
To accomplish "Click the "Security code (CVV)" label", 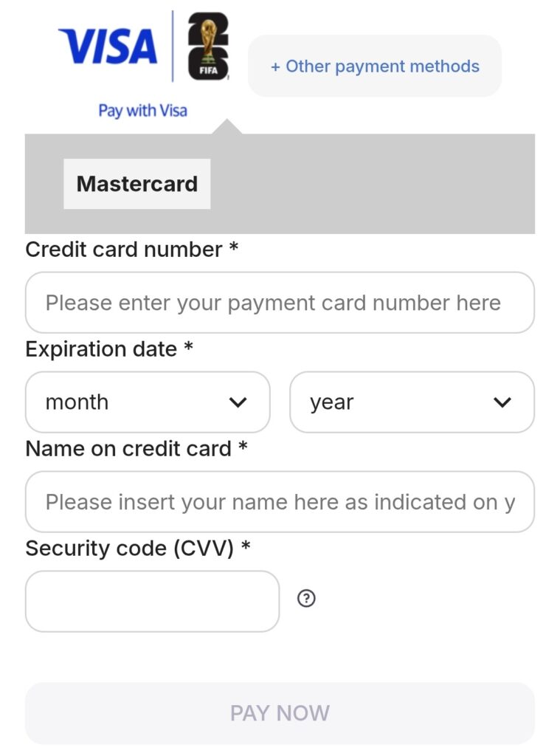I will [x=130, y=549].
